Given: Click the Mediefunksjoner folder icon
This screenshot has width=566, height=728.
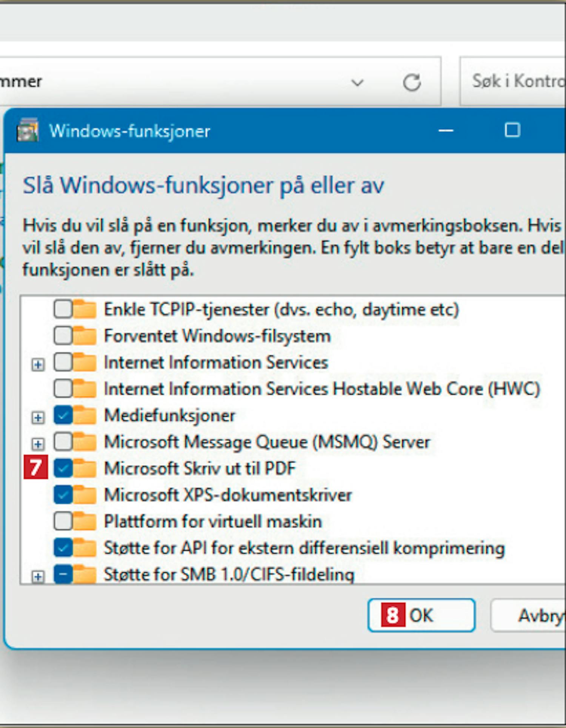Looking at the screenshot, I should pyautogui.click(x=85, y=415).
